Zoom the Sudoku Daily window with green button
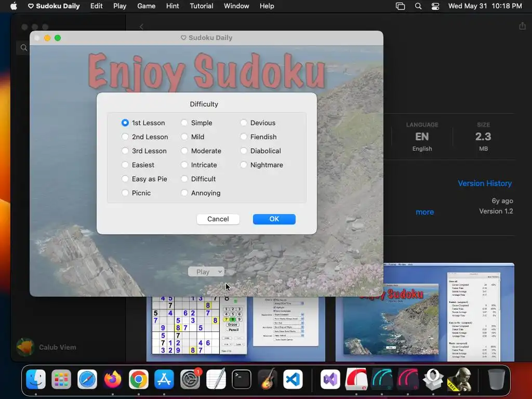Viewport: 532px width, 399px height. 58,38
